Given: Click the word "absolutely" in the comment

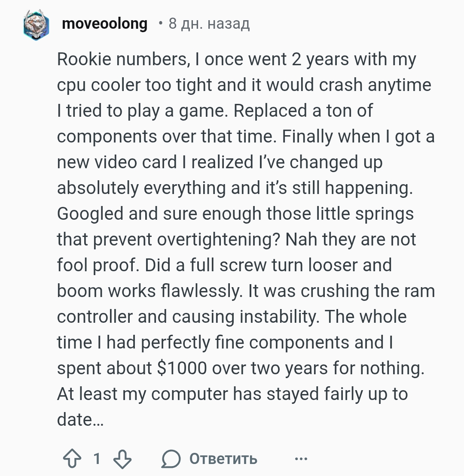Looking at the screenshot, I should (98, 188).
